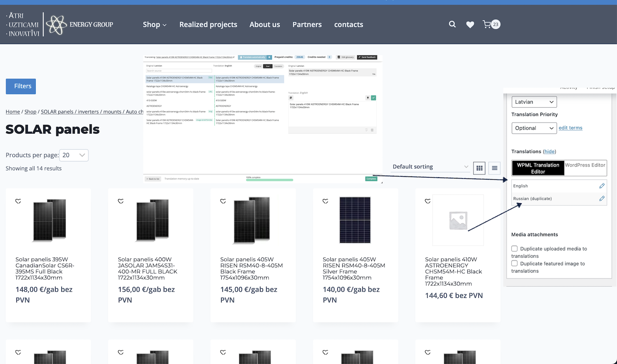617x364 pixels.
Task: Edit the English translation pencil icon
Action: click(602, 186)
